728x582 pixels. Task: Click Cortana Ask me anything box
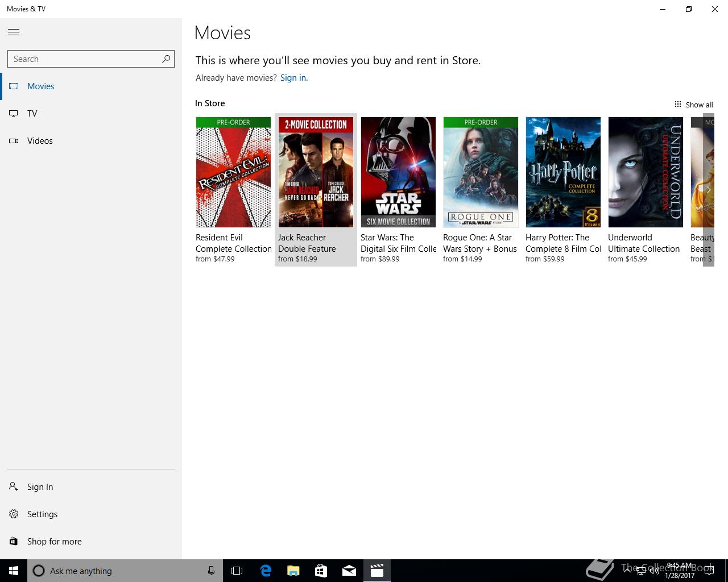[125, 571]
